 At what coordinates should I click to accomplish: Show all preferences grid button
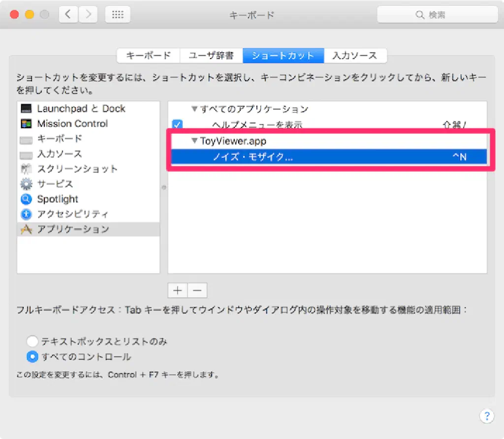(x=118, y=15)
